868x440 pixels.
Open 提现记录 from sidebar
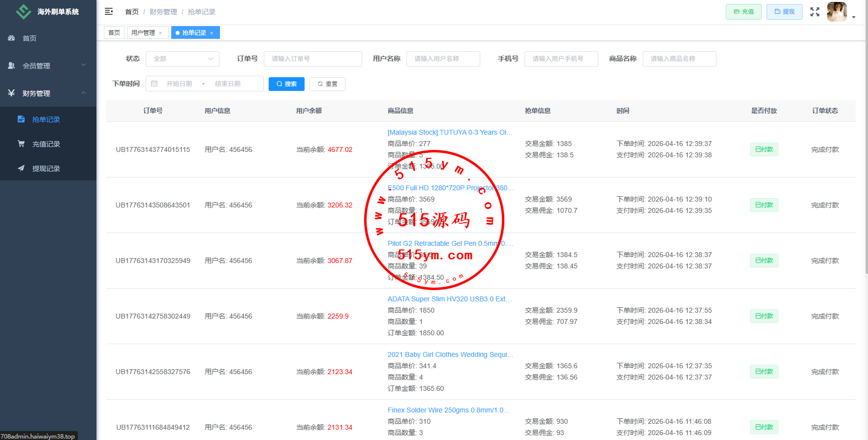(46, 169)
